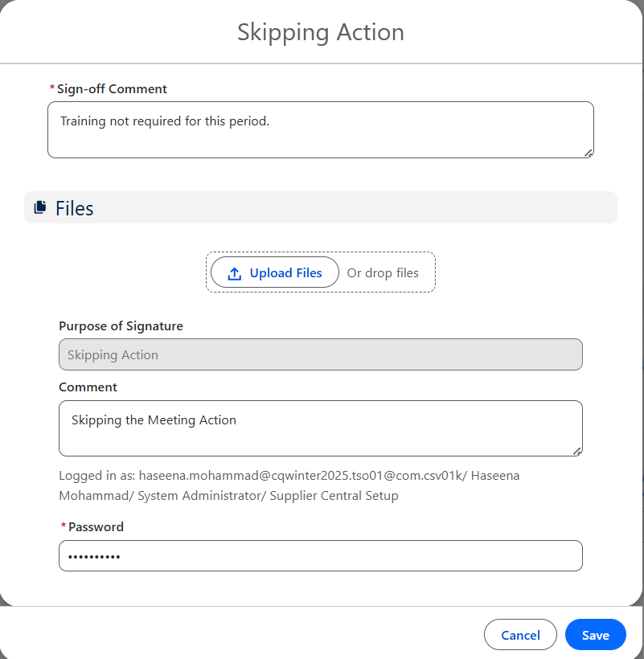Image resolution: width=644 pixels, height=659 pixels.
Task: Click the 'Or drop files' drop zone
Action: coord(384,272)
